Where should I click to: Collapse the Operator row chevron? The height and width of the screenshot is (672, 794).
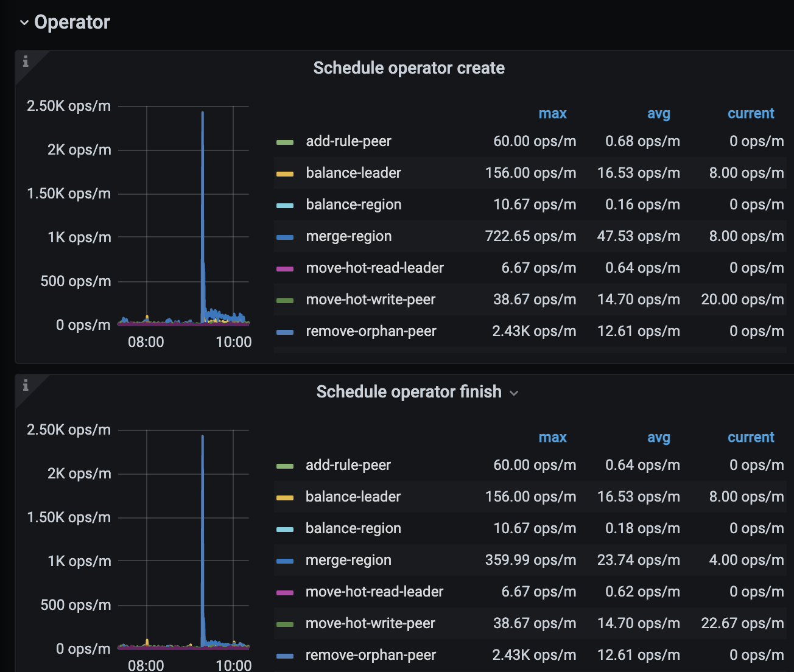pos(24,23)
